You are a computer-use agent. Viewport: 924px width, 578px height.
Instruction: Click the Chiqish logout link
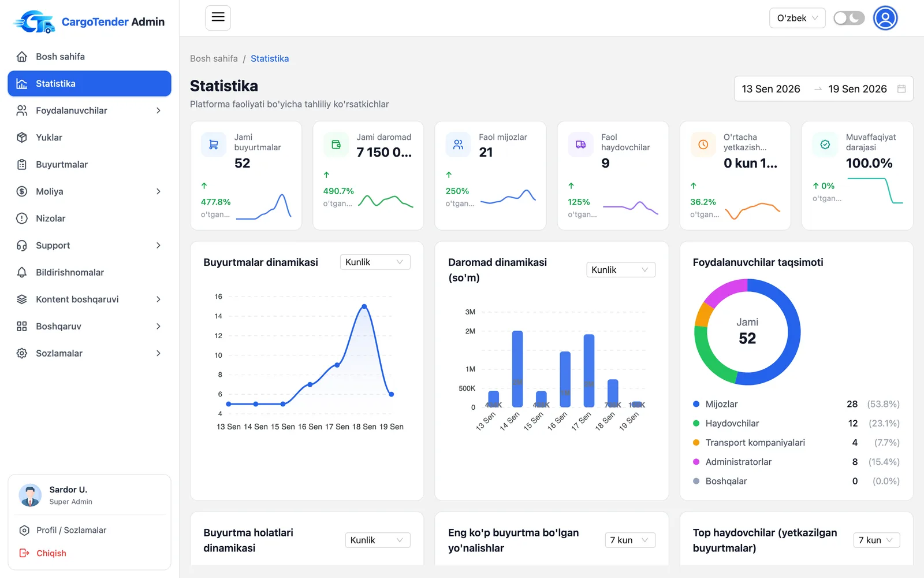pyautogui.click(x=51, y=553)
